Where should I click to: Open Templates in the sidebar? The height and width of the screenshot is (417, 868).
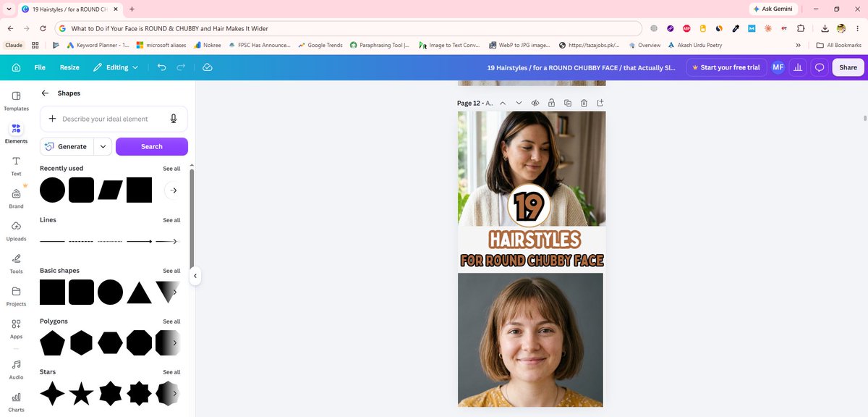(16, 101)
